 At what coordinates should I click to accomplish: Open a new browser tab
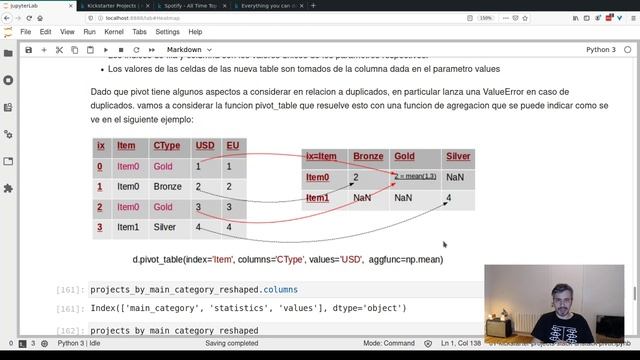click(x=313, y=6)
